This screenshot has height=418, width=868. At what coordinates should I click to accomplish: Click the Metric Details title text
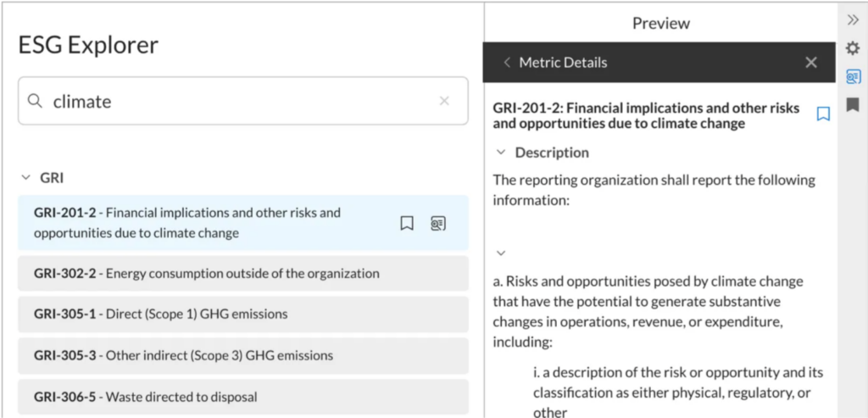pos(563,63)
